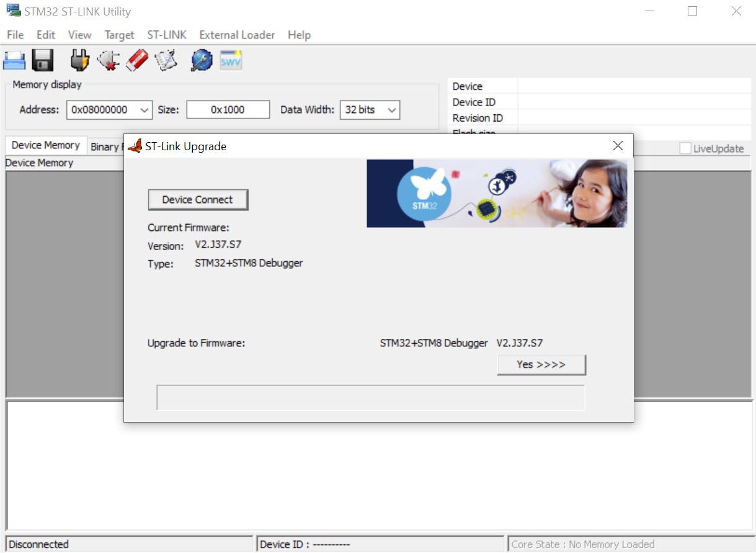This screenshot has height=553, width=756.
Task: Open the ST-LINK menu
Action: tap(167, 35)
